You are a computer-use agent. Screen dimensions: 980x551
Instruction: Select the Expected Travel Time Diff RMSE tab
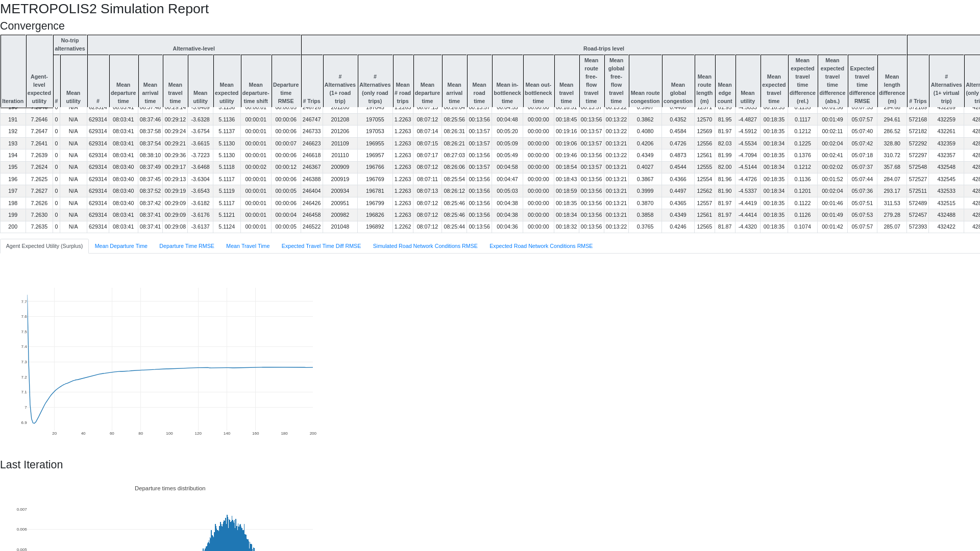click(x=321, y=246)
